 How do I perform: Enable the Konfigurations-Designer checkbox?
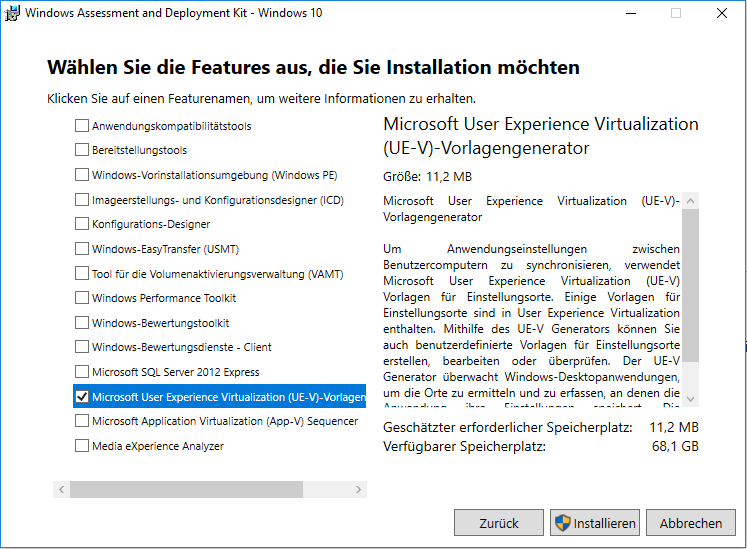click(82, 224)
